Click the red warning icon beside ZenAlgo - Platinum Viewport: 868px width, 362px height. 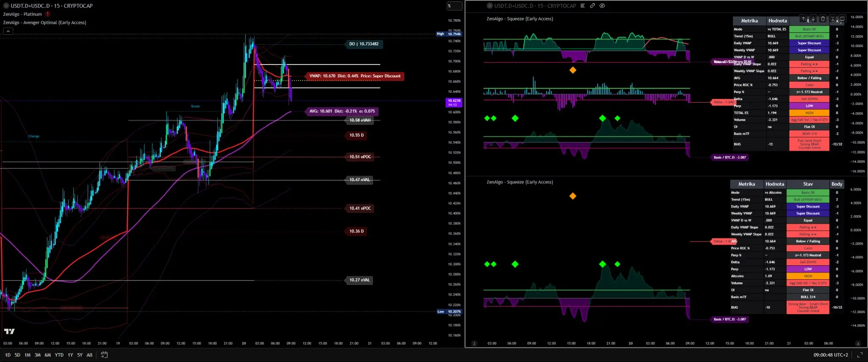47,14
